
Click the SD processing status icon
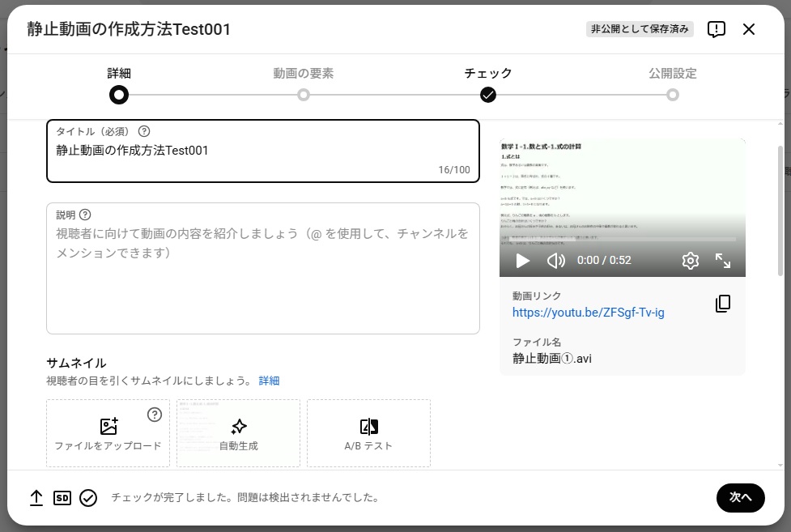62,498
